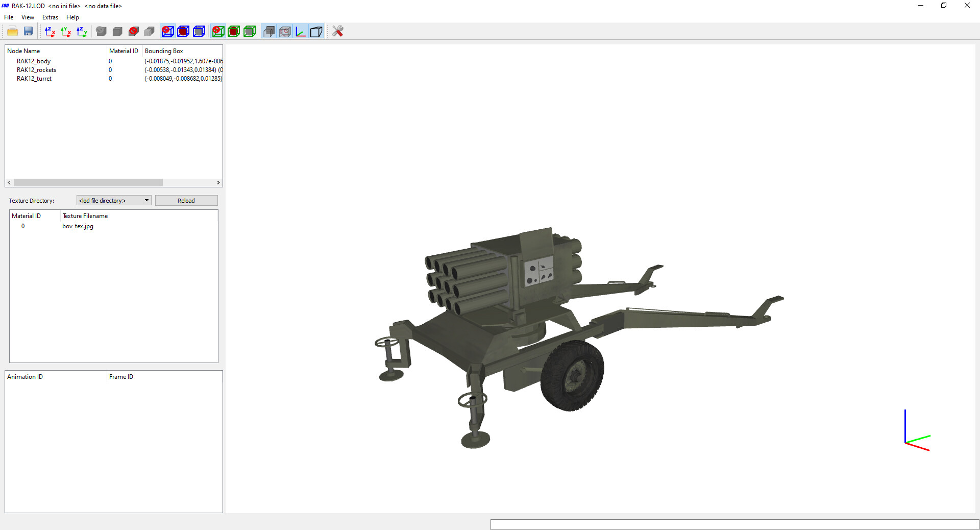Switch to the YX axis view

tap(66, 32)
